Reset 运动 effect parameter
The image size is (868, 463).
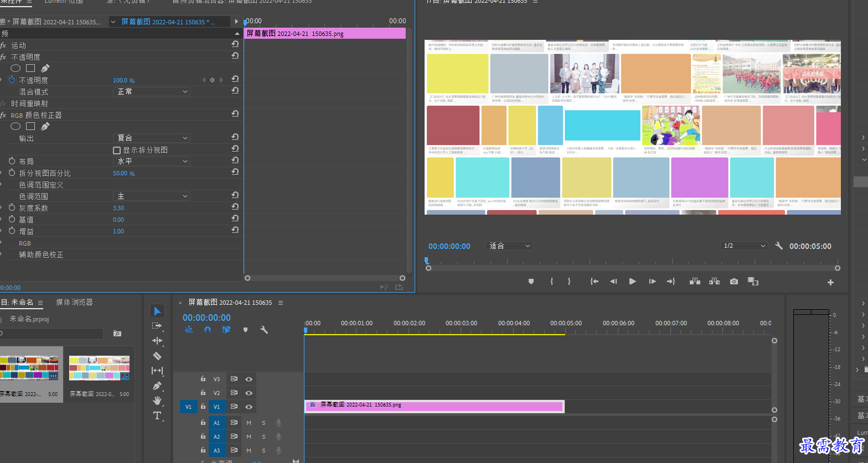click(235, 45)
